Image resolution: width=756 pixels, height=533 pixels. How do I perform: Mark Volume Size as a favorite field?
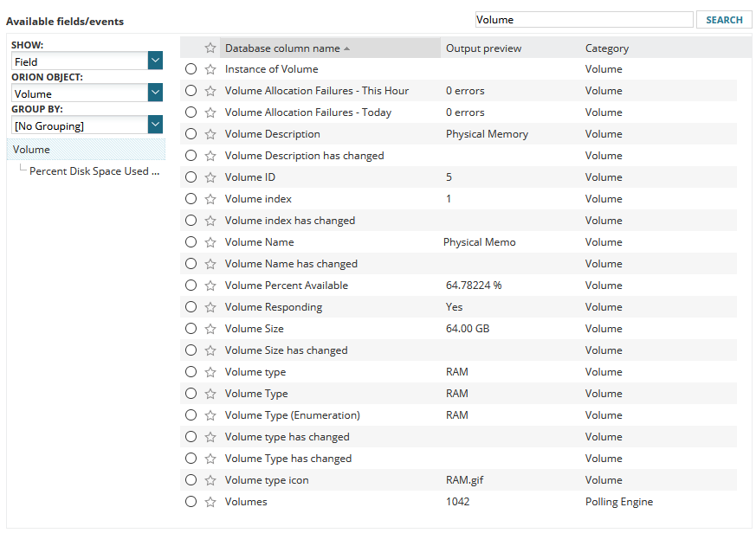209,328
